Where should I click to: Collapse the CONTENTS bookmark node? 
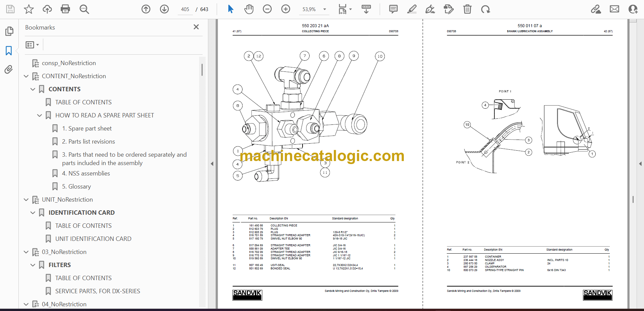(33, 89)
